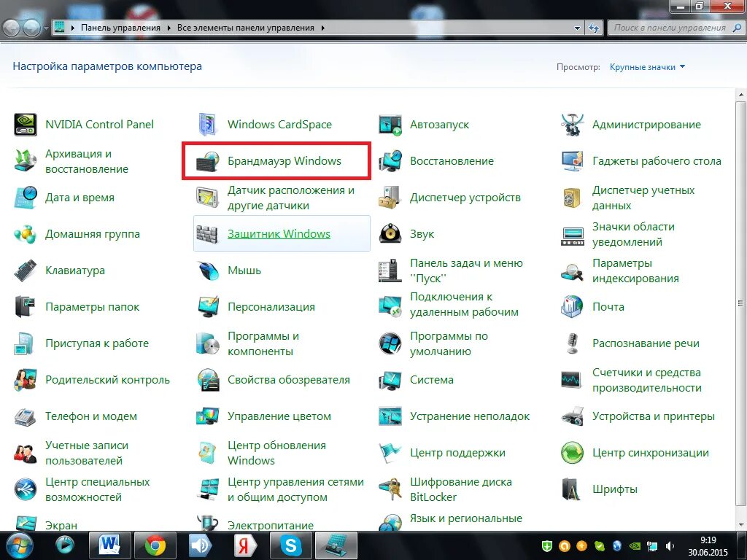The width and height of the screenshot is (747, 560).
Task: Open the Родительский контроль icon
Action: tap(26, 379)
